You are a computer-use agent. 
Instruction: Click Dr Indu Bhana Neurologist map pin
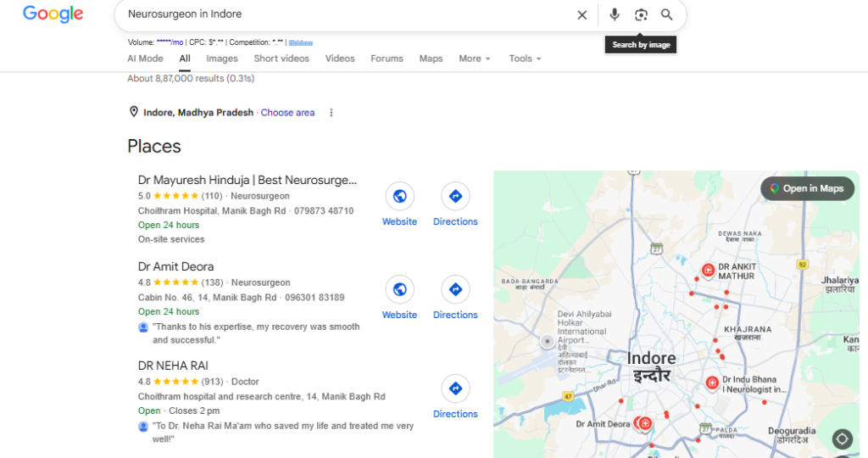click(x=712, y=383)
